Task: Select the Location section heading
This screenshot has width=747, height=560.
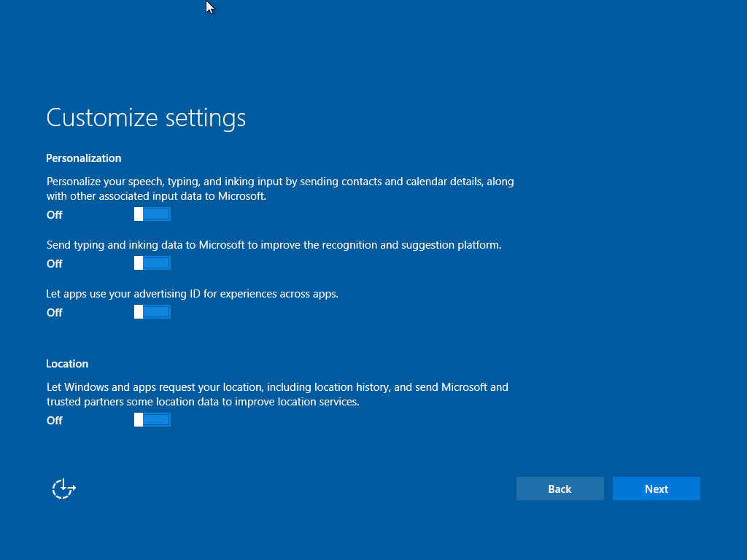Action: point(67,364)
